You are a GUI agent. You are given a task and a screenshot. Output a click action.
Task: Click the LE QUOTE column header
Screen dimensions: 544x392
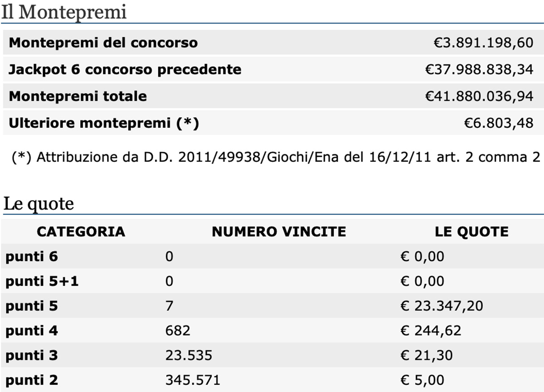pos(471,232)
